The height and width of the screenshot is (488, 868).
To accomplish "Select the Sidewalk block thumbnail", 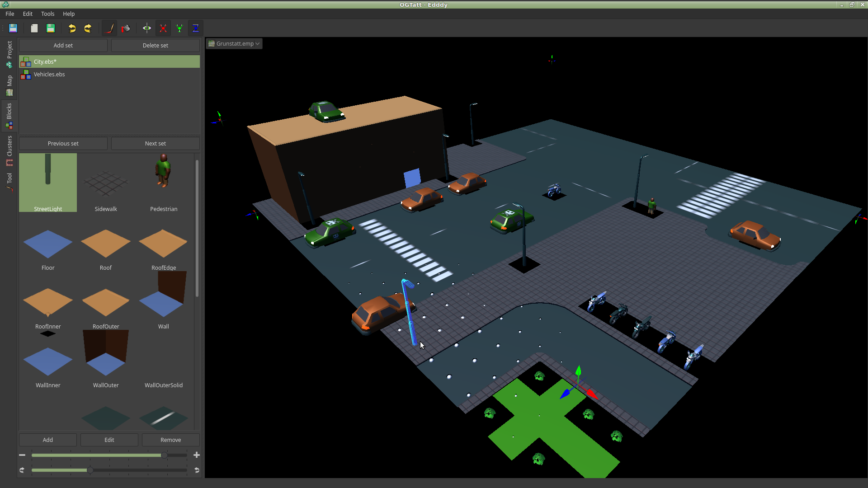I will pyautogui.click(x=106, y=183).
